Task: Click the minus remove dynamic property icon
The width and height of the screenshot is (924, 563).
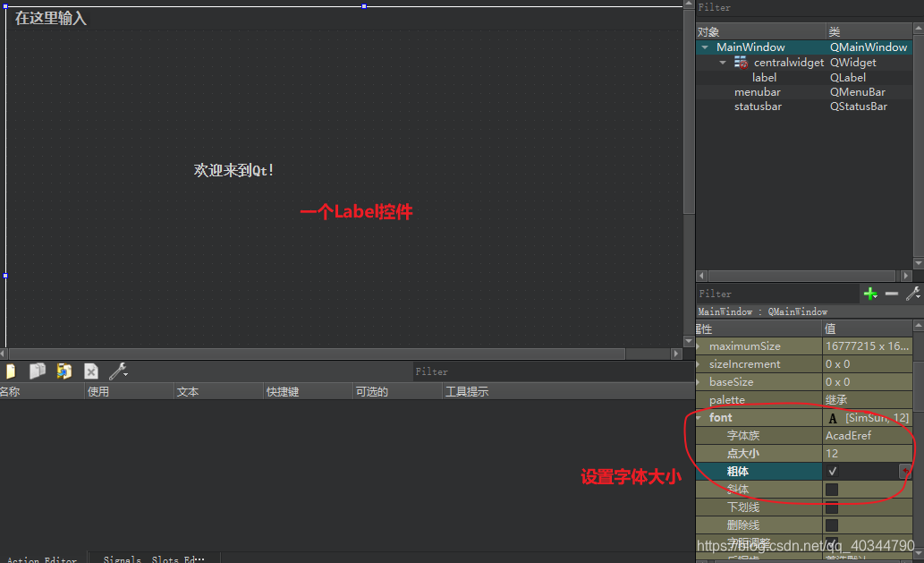Action: coord(892,293)
